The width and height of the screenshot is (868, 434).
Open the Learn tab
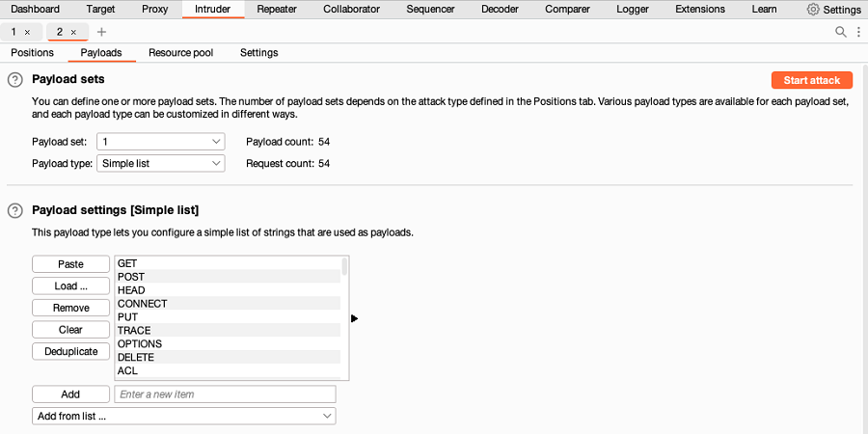coord(764,10)
